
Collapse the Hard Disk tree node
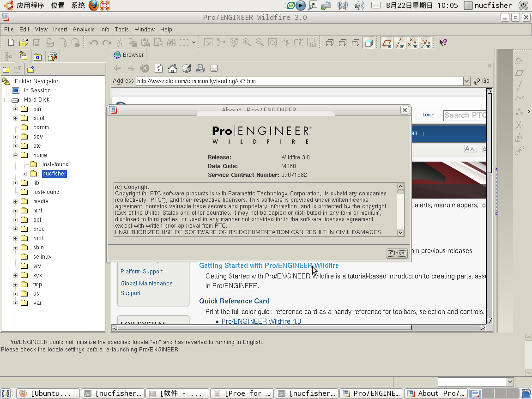[6, 100]
